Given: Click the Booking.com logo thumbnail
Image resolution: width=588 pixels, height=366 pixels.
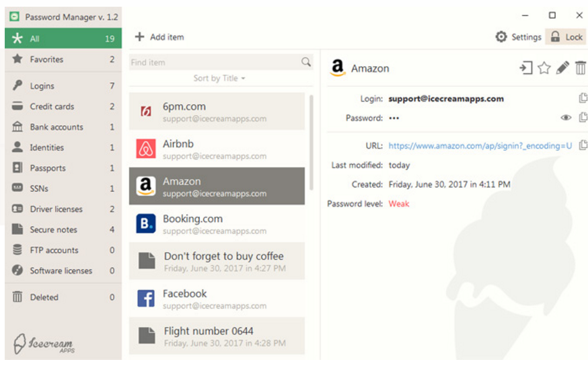Looking at the screenshot, I should click(146, 224).
